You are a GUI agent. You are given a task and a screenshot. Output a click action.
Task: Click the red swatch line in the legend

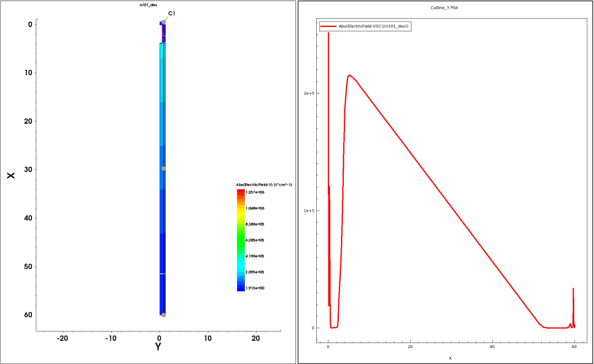[328, 26]
